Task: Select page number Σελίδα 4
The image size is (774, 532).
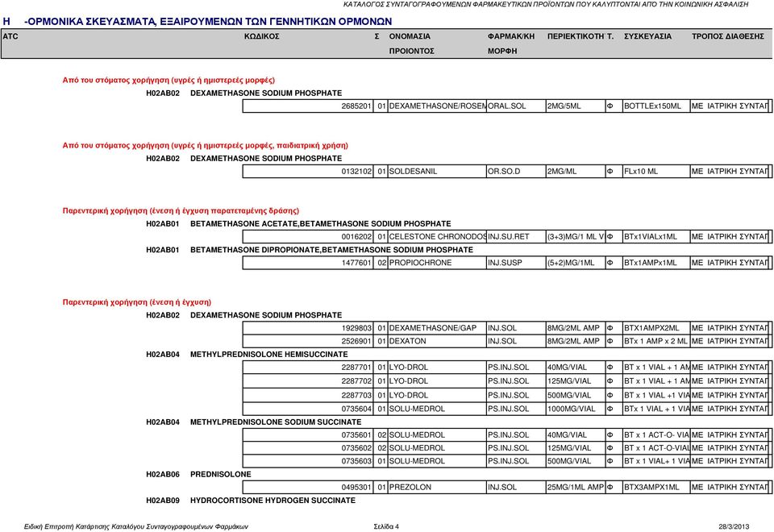Action: [x=386, y=526]
